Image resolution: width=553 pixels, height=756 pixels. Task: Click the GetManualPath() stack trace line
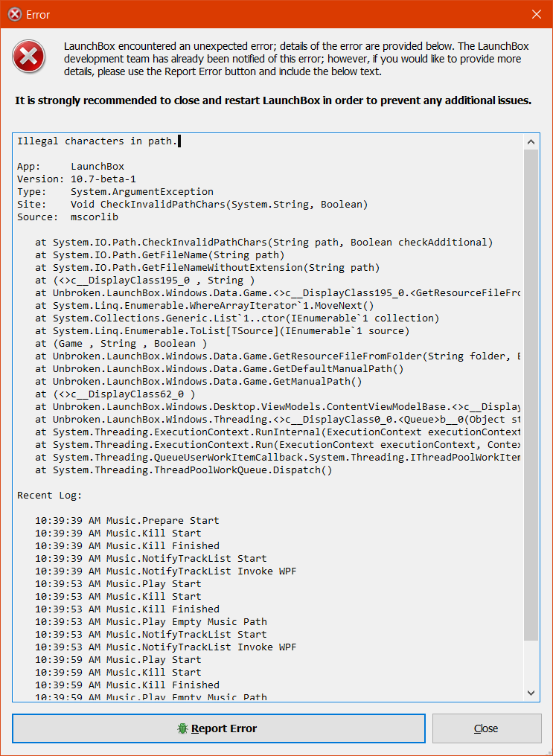199,382
